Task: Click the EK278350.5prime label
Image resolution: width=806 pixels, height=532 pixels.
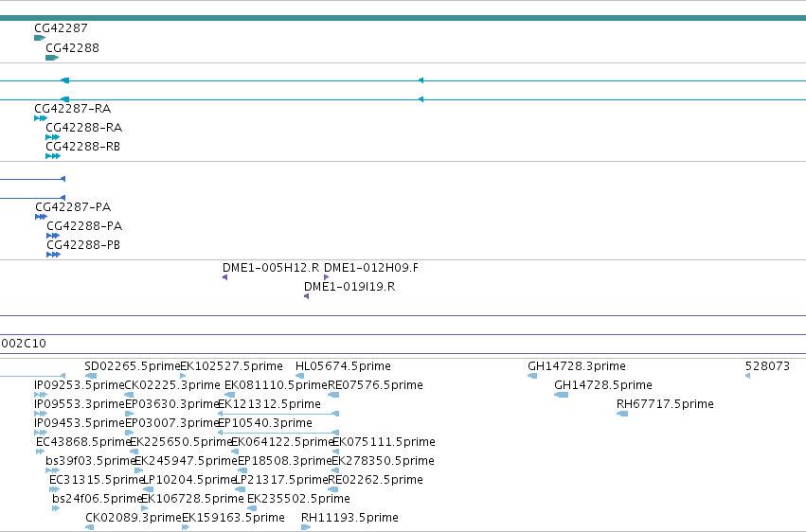Action: [x=383, y=461]
